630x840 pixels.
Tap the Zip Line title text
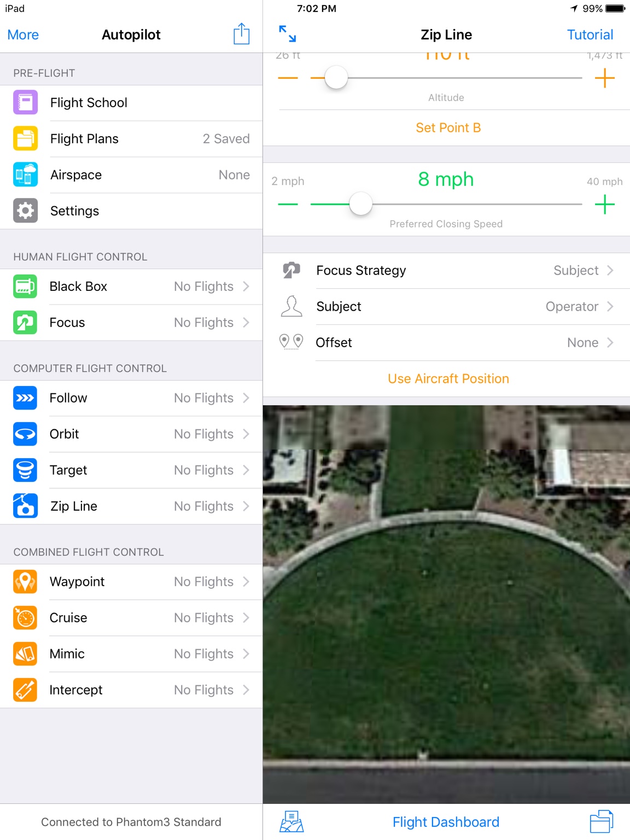tap(446, 34)
